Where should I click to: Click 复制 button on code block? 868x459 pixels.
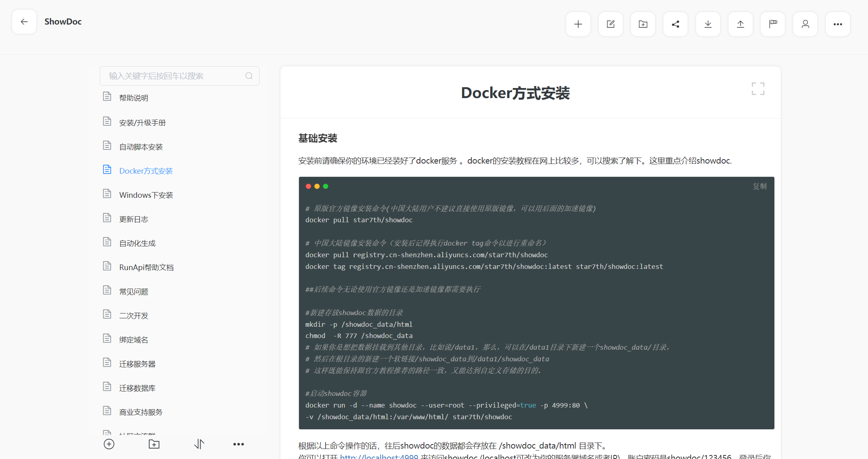tap(759, 186)
